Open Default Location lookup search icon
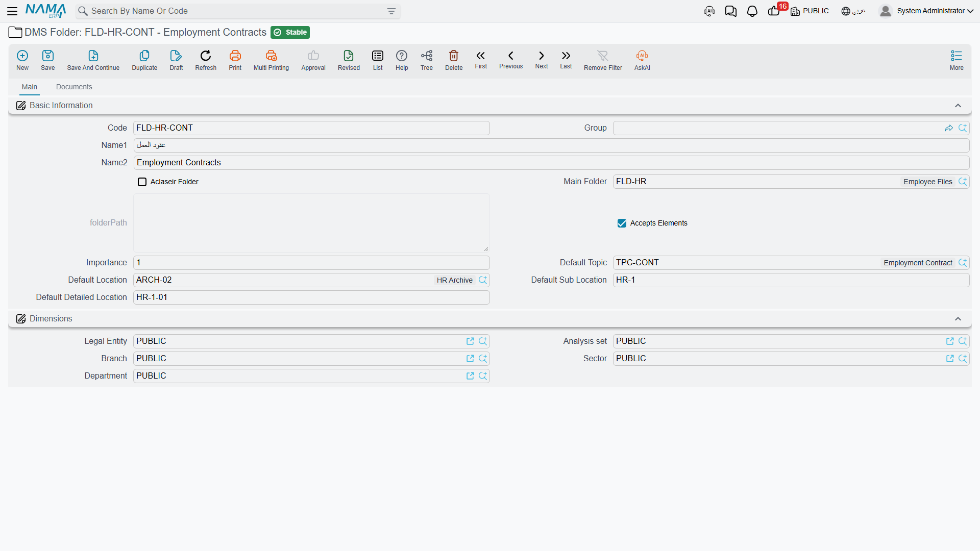Image resolution: width=980 pixels, height=551 pixels. [483, 280]
